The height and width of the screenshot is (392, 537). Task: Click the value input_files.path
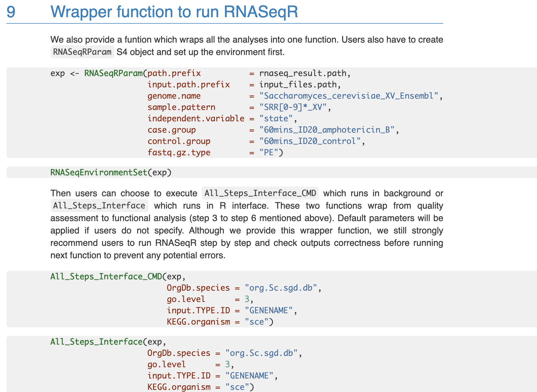(298, 85)
